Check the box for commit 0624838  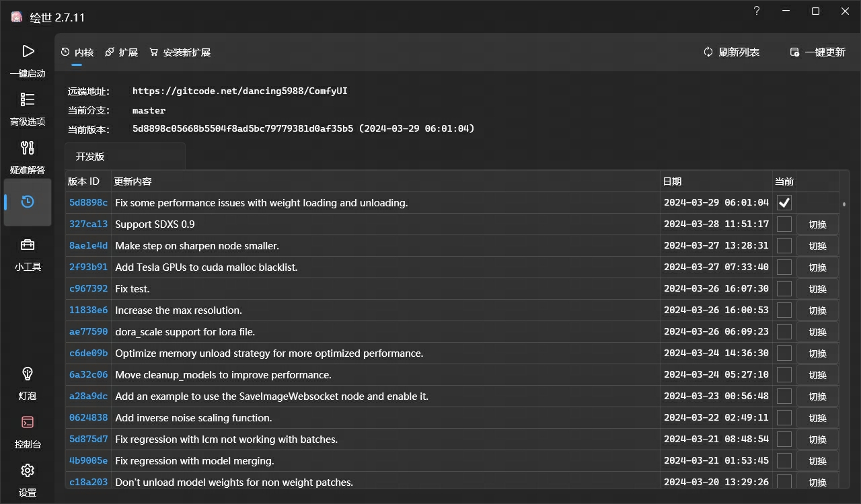click(x=784, y=417)
